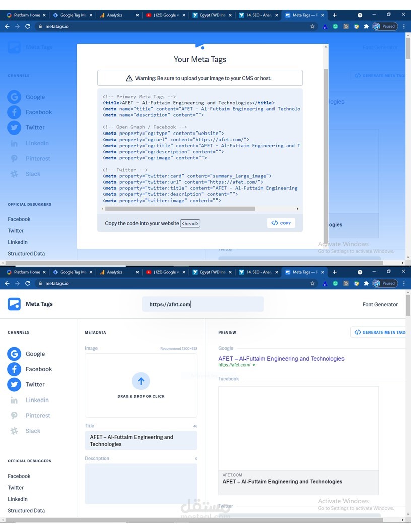
Task: Bookmark the page with star in top window
Action: click(x=312, y=26)
